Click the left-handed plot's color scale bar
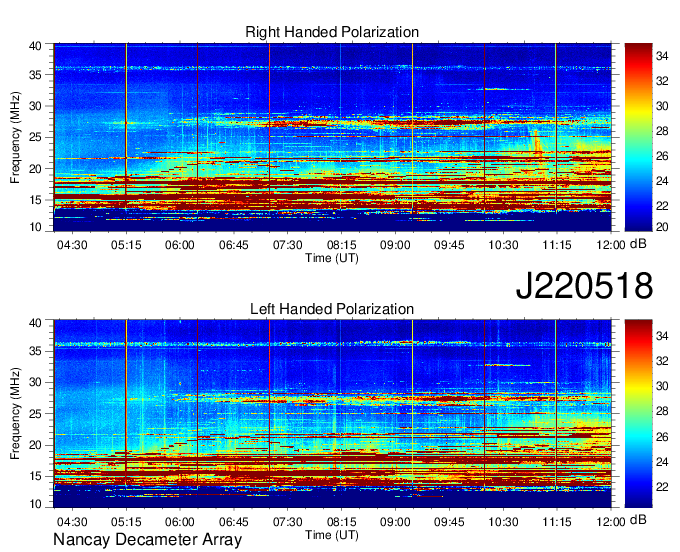Screen dimensions: 680x552 pos(638,414)
